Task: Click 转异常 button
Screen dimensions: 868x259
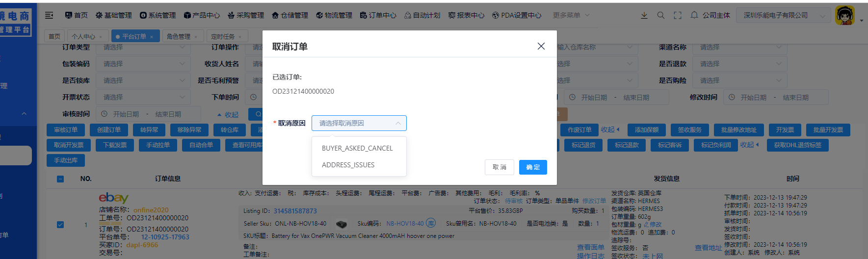Action: [149, 130]
